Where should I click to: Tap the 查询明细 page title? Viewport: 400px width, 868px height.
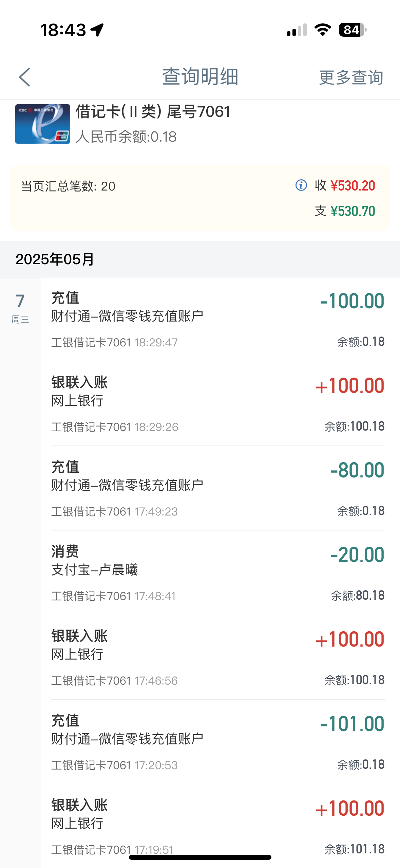pos(200,77)
